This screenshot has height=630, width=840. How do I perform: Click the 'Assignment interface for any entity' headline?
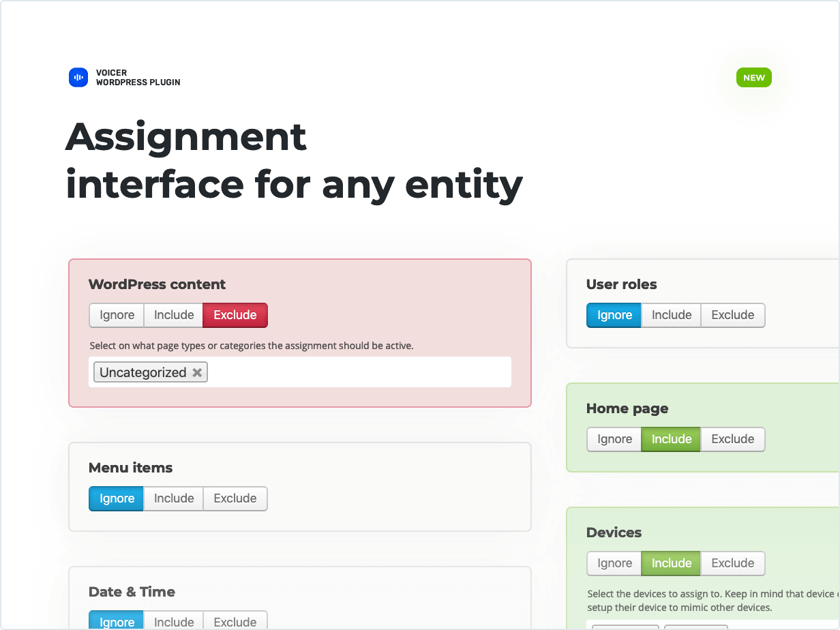click(295, 161)
